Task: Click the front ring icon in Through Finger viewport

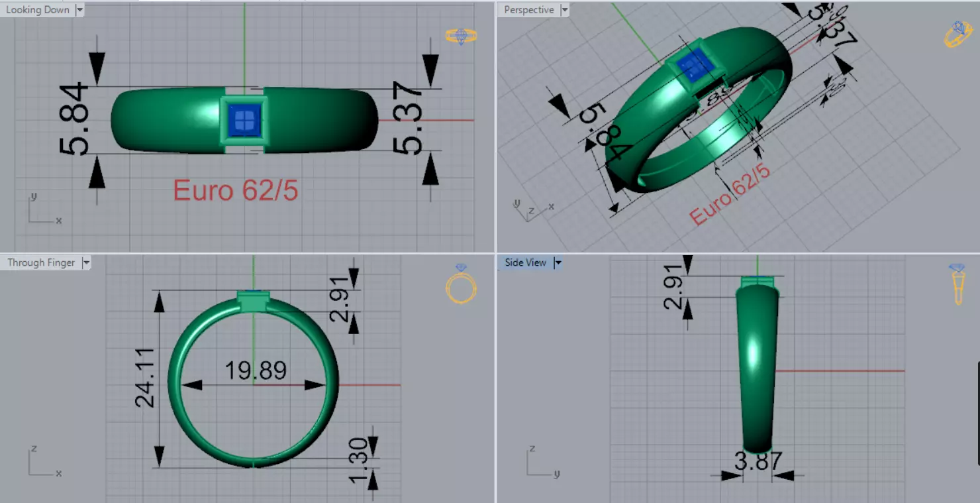Action: [461, 284]
